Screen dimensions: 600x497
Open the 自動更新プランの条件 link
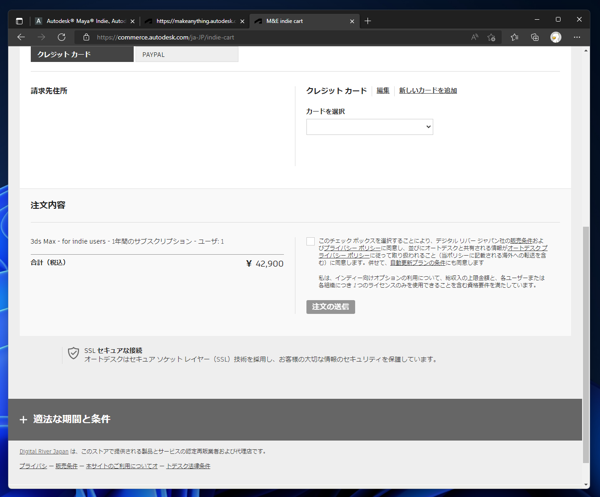[x=417, y=263]
